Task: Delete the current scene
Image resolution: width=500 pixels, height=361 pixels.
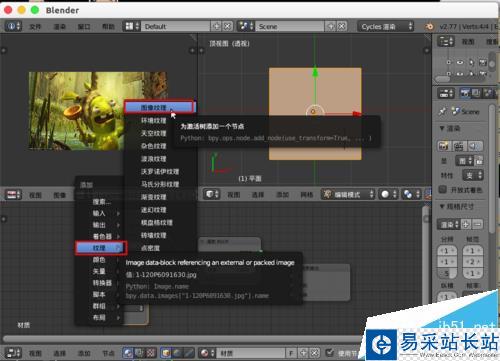Action: point(342,26)
